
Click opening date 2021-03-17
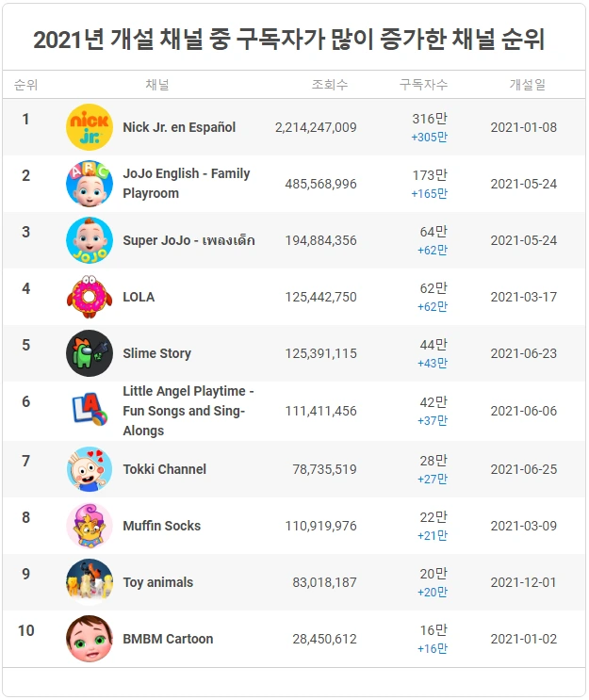tap(524, 297)
